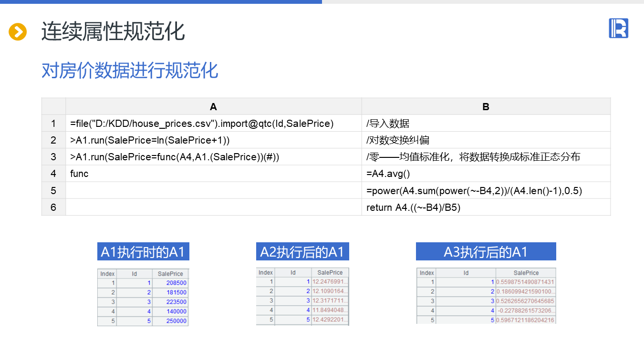The width and height of the screenshot is (644, 362).
Task: Click the Index header in the A3执行后 table
Action: coord(426,273)
